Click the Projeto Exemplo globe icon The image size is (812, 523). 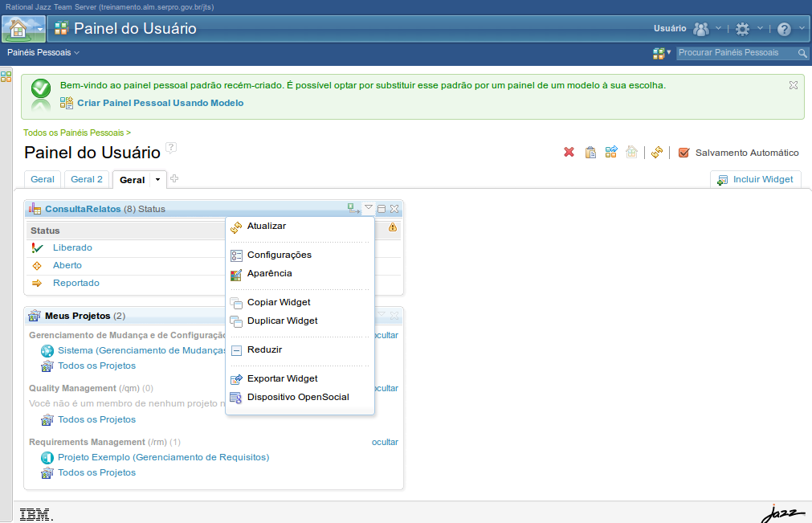[x=47, y=458]
